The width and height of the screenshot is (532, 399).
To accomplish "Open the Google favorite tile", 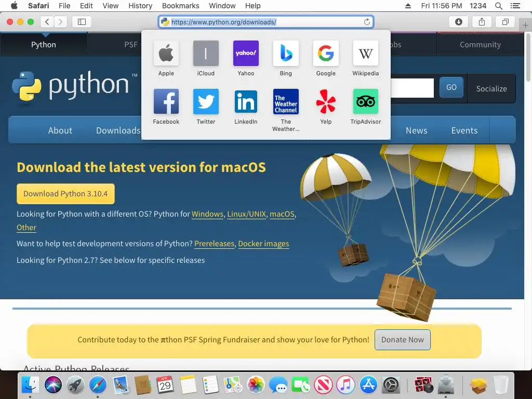I will pyautogui.click(x=326, y=54).
